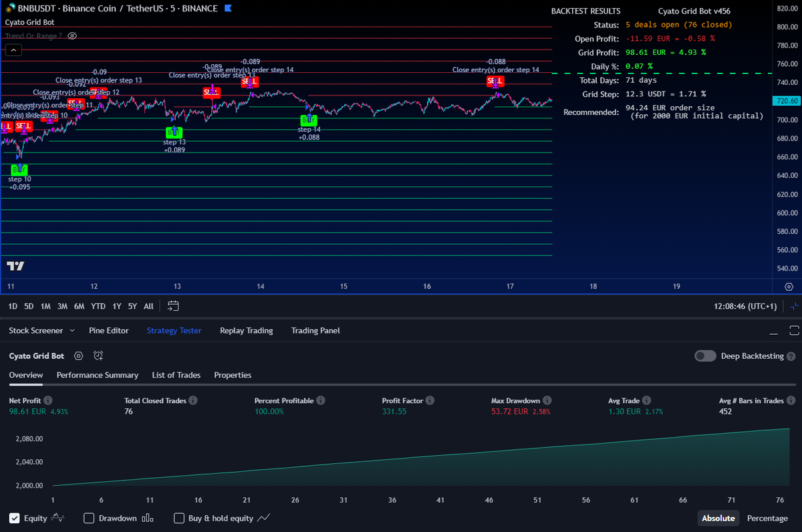Set chart range to 5Y
The height and width of the screenshot is (532, 802).
coord(132,306)
